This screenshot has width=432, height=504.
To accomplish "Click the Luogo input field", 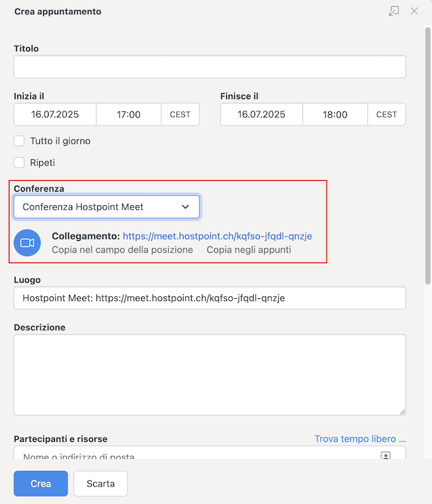I will 210,298.
